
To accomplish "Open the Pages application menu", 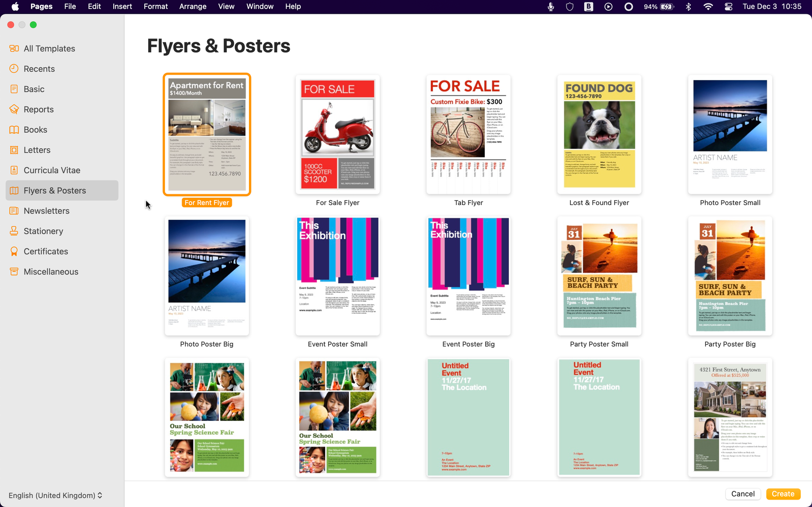I will tap(41, 6).
